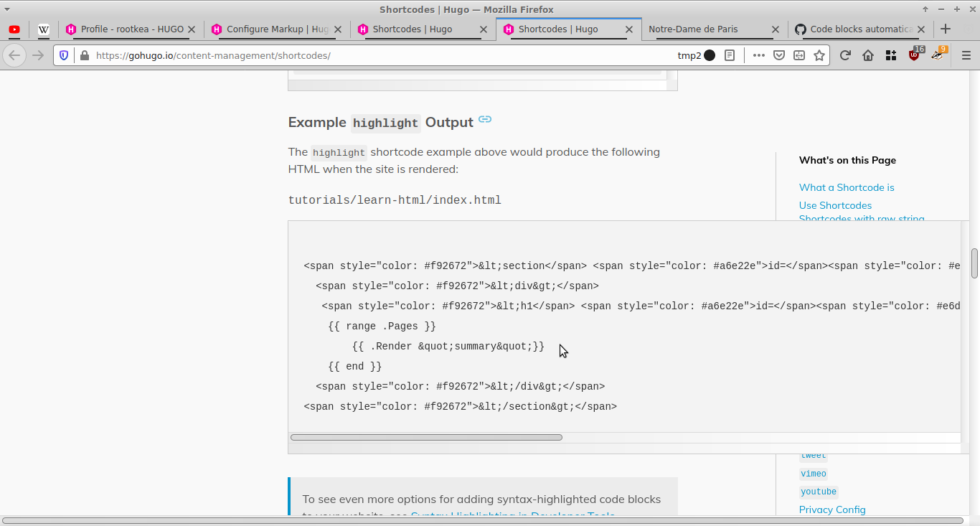The image size is (980, 526).
Task: Open the uBlock Origin extension panel
Action: tap(914, 55)
